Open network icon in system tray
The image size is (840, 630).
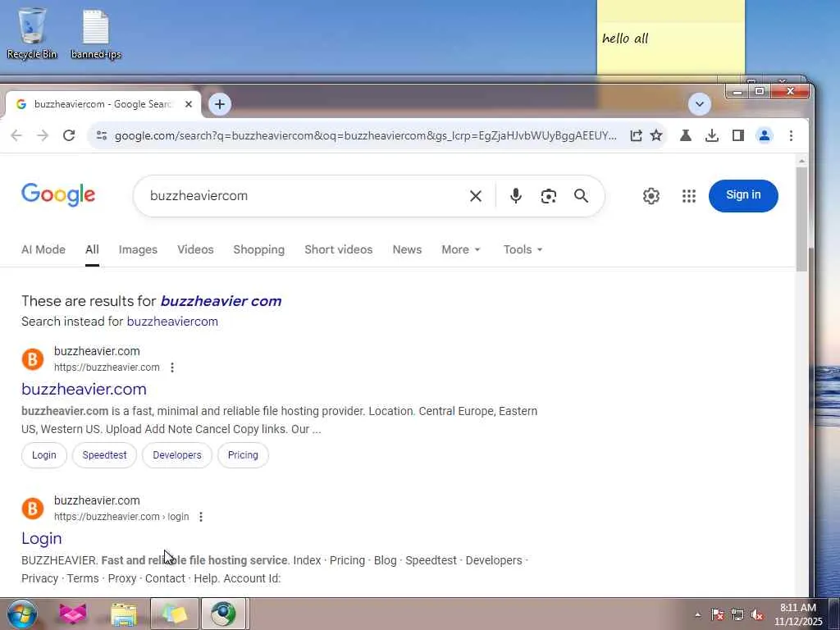coord(737,614)
